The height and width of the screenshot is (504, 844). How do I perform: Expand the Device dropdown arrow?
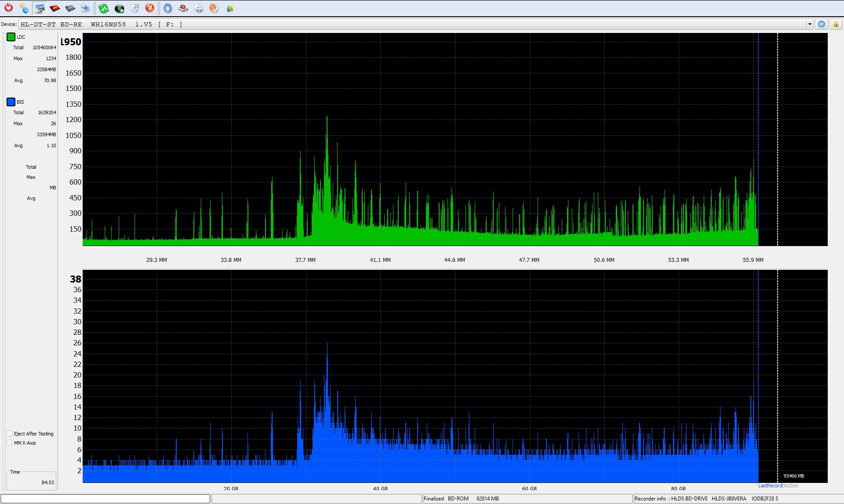point(810,24)
